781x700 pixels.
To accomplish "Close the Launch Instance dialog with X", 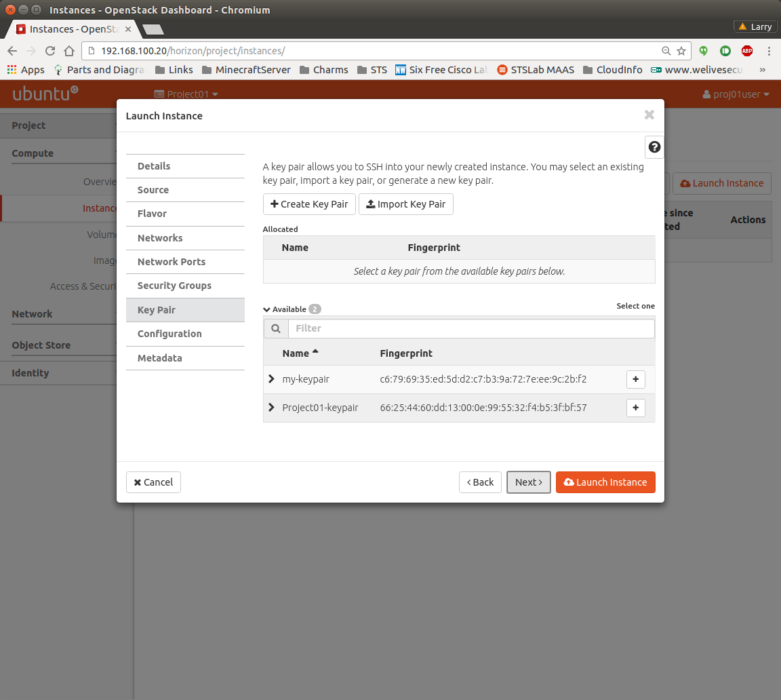I will click(649, 115).
